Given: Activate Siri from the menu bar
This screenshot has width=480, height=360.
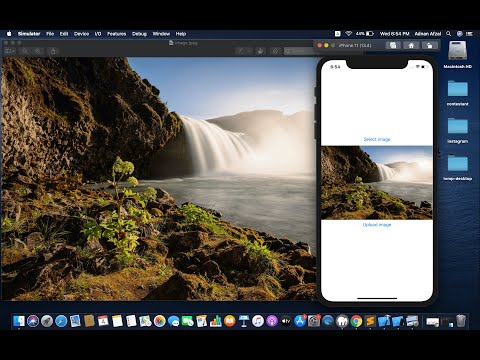Looking at the screenshot, I should pos(459,34).
